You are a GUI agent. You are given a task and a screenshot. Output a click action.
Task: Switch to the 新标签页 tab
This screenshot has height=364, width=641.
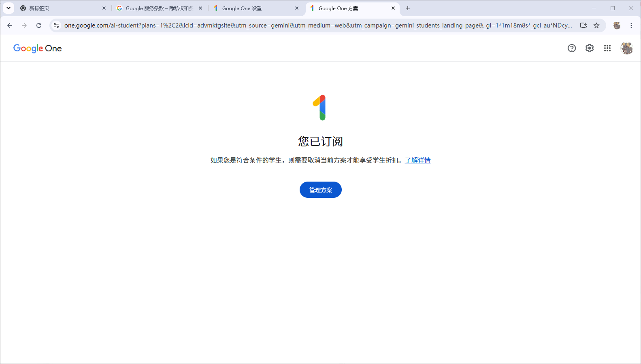click(x=63, y=8)
